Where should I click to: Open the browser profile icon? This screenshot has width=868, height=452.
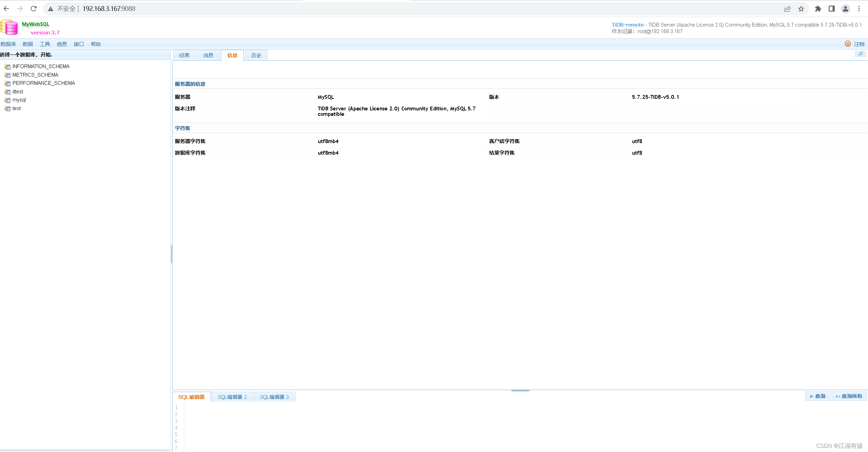846,9
